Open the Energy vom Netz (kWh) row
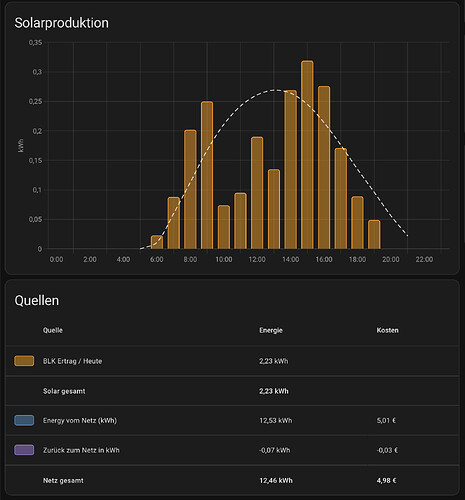This screenshot has height=500, width=465. (x=232, y=420)
